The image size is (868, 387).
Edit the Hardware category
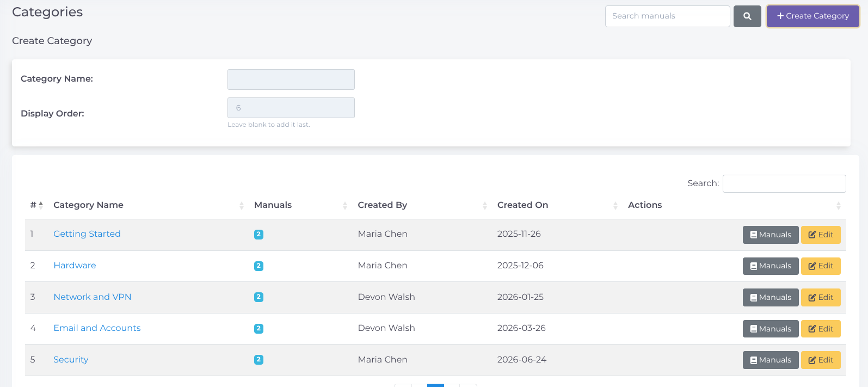pos(821,266)
